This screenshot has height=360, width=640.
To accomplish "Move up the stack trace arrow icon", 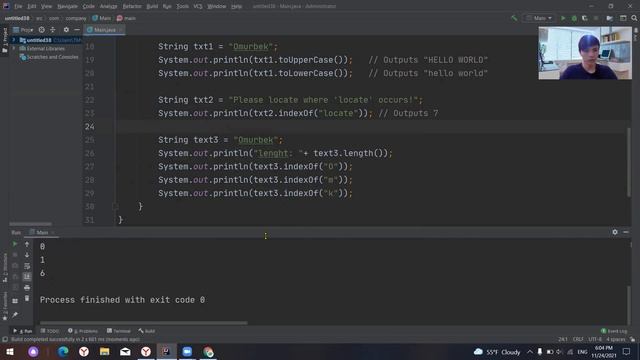I will coord(27,244).
